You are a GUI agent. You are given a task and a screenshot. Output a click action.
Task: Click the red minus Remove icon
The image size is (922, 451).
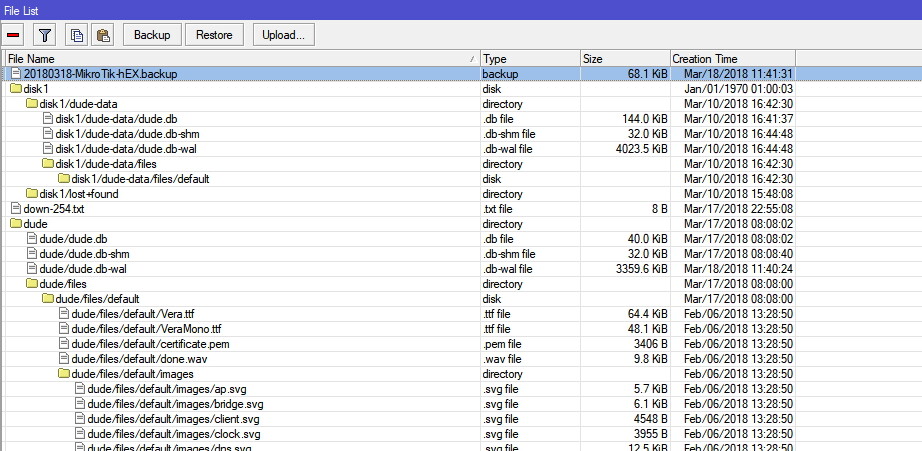[x=13, y=35]
